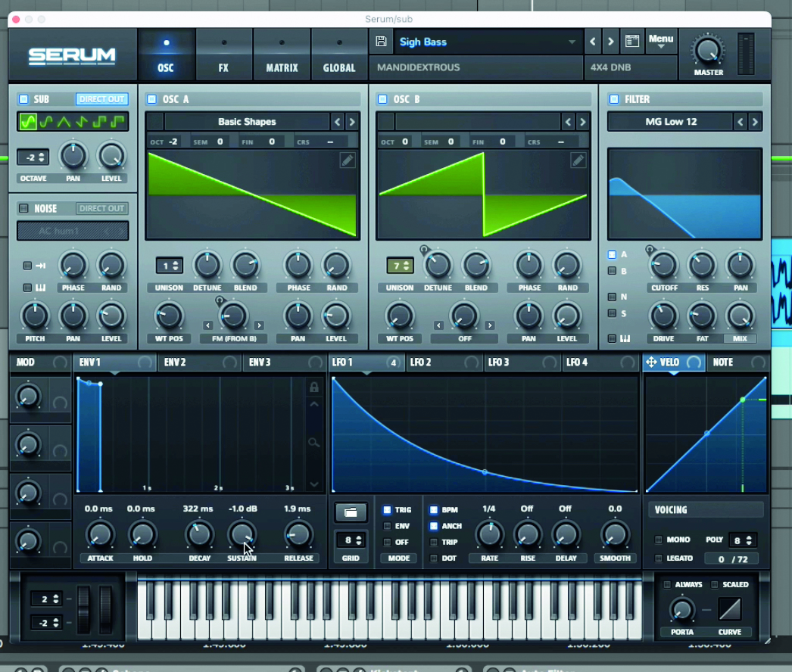The height and width of the screenshot is (672, 792).
Task: Select the sine wave sub oscillator shape
Action: 28,122
